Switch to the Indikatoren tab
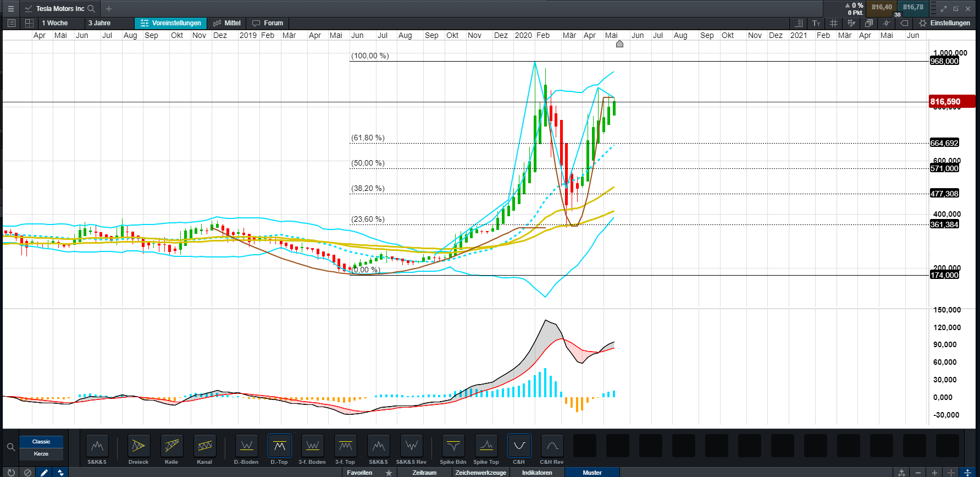Viewport: 980px width, 477px height. point(537,473)
